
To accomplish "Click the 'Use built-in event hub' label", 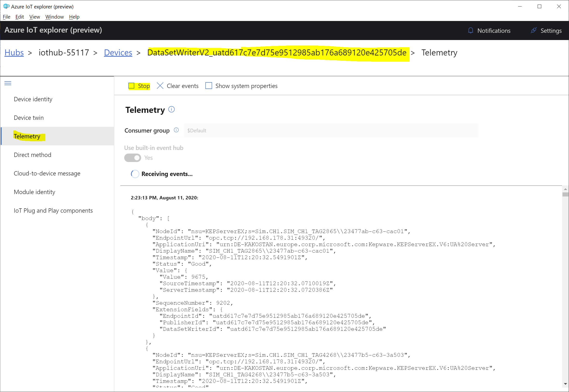I will [x=154, y=148].
